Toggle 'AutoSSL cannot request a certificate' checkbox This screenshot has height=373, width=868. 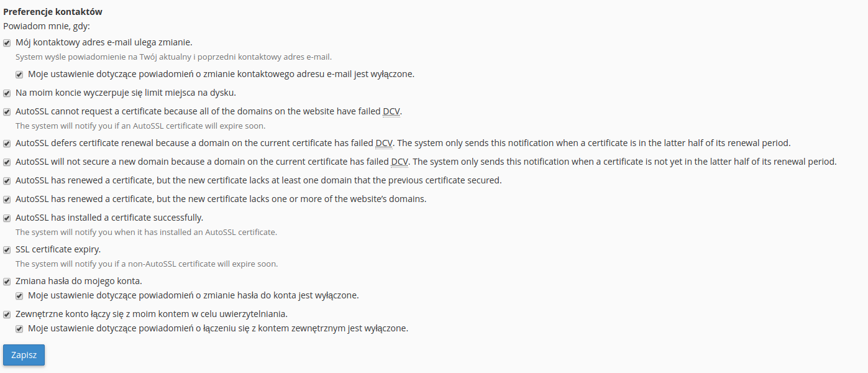tap(7, 112)
